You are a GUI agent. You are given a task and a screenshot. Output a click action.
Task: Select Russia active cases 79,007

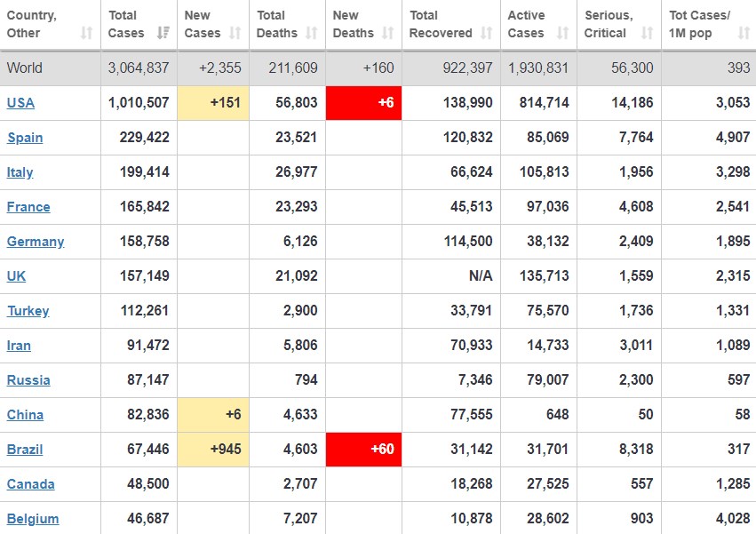tap(548, 380)
